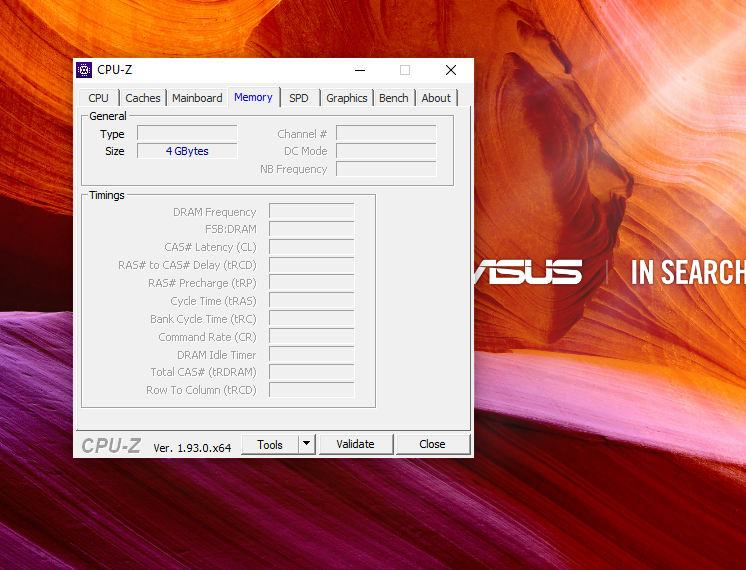Click the Total CAS# (tRDRAM) value box

pyautogui.click(x=312, y=372)
